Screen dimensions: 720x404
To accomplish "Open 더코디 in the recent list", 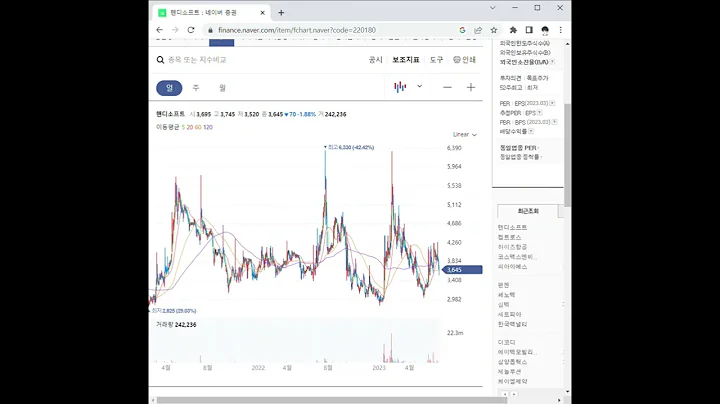I will 506,342.
